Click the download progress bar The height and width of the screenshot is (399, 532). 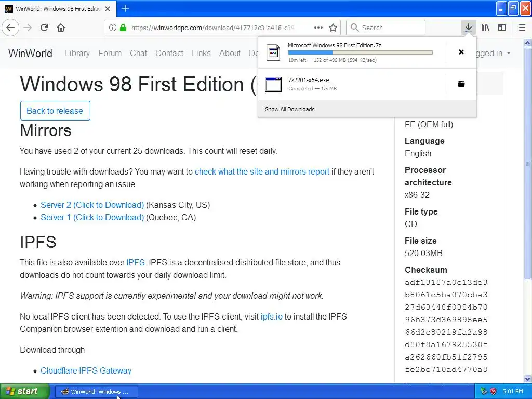point(361,52)
